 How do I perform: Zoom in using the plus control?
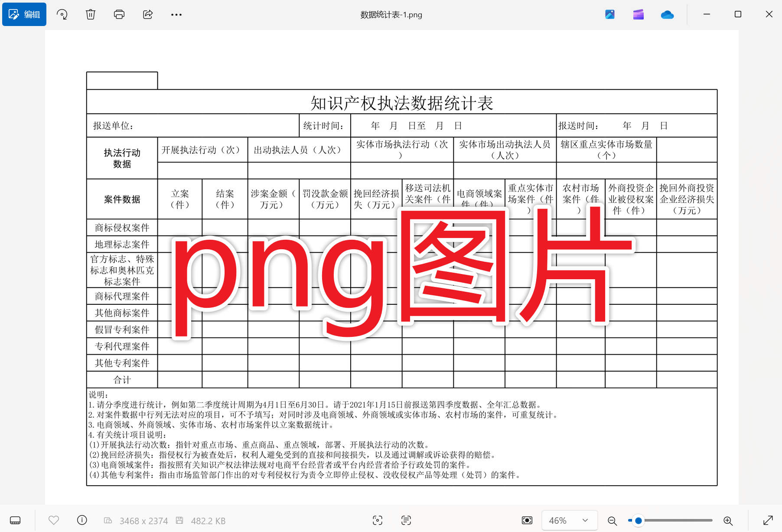[730, 520]
